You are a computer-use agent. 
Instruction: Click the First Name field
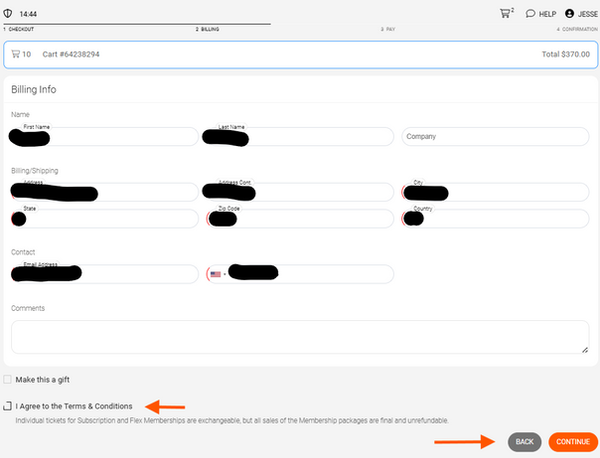point(104,137)
